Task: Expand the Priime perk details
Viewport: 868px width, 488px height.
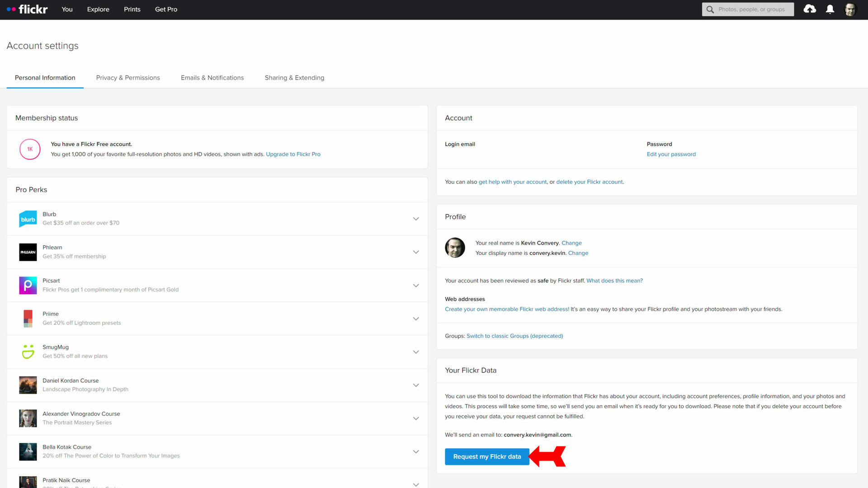Action: (416, 319)
